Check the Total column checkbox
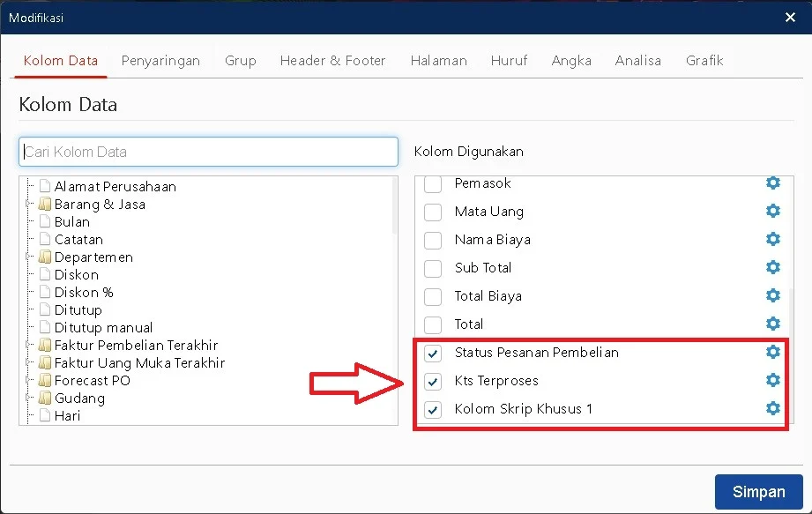This screenshot has height=514, width=812. click(433, 324)
